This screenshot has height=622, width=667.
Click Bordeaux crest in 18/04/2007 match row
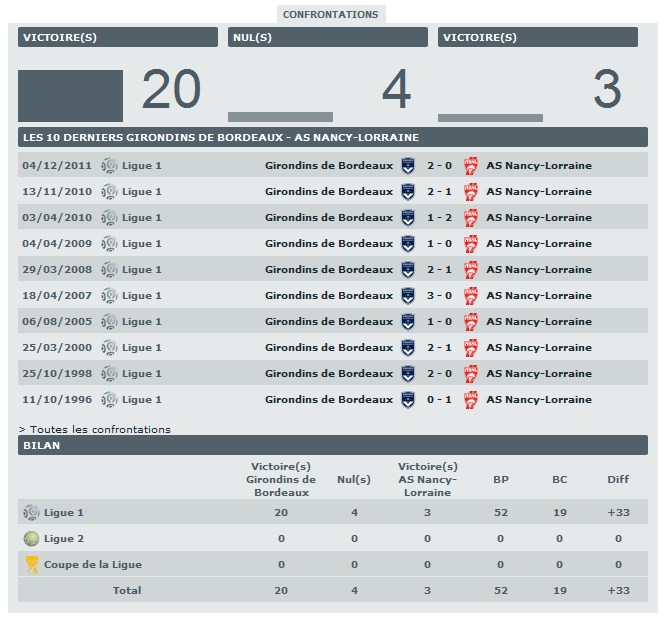pyautogui.click(x=408, y=296)
